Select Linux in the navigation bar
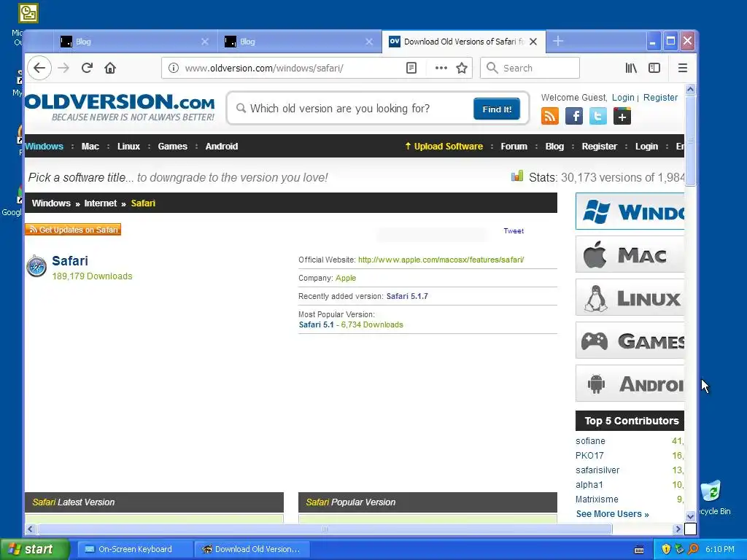747x560 pixels. tap(128, 146)
